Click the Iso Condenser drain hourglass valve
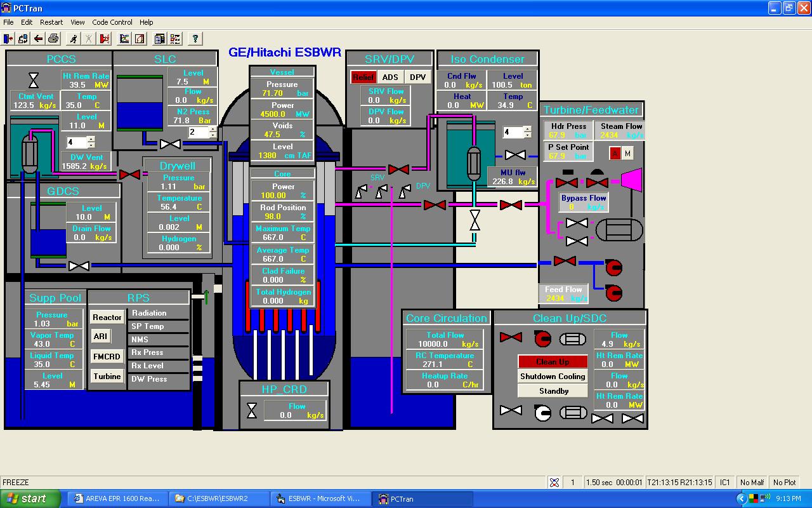This screenshot has height=508, width=812. pyautogui.click(x=475, y=220)
